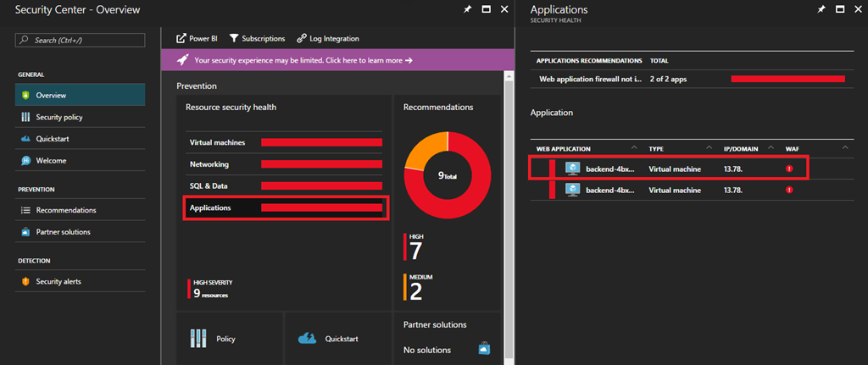Click the orange Security alerts shield icon
This screenshot has width=868, height=365.
pyautogui.click(x=25, y=281)
